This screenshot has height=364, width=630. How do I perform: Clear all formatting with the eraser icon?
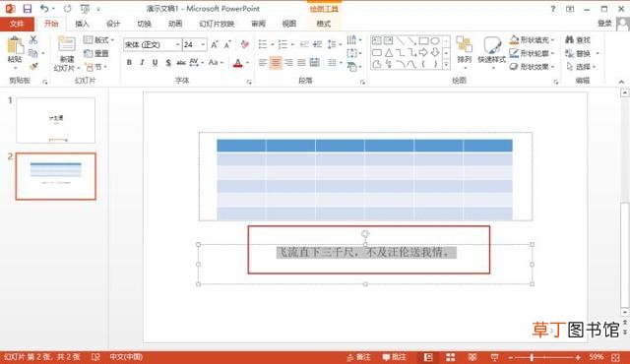click(x=245, y=44)
